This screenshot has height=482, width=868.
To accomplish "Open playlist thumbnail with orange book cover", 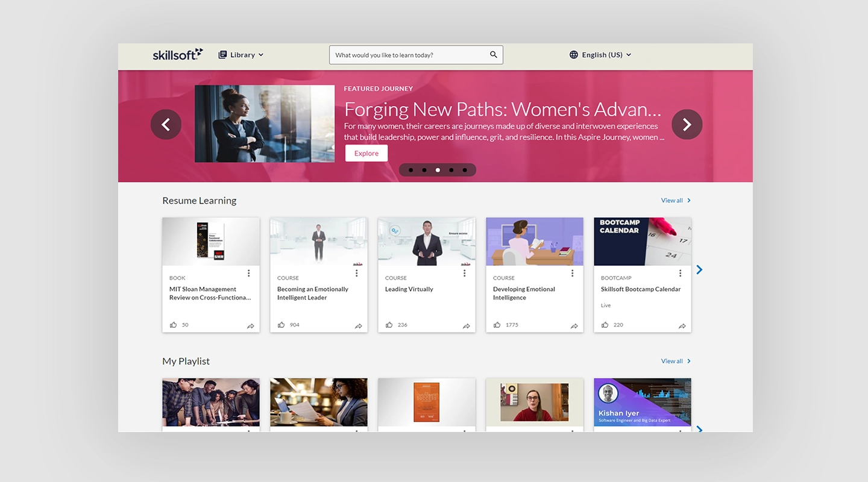I will click(x=427, y=402).
